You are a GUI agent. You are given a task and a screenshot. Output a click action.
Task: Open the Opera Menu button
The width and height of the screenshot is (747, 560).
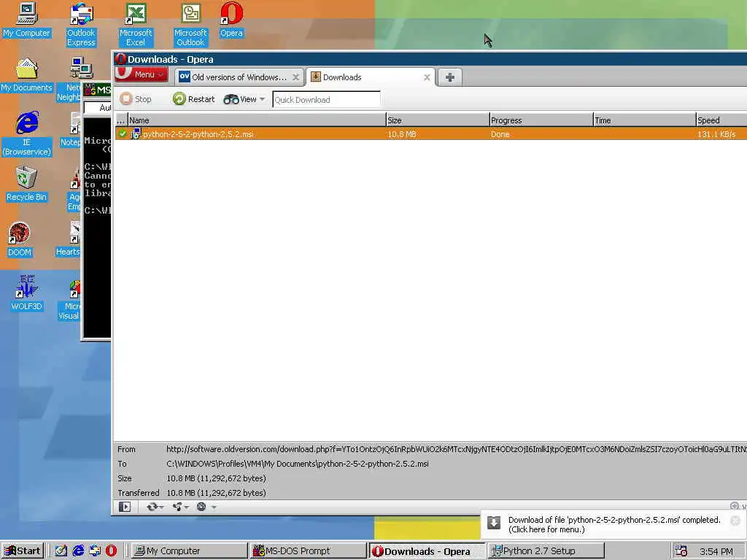(x=141, y=74)
